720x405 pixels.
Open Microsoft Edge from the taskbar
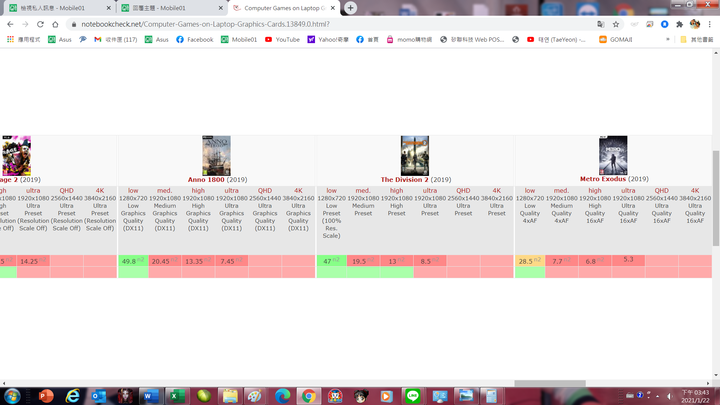pyautogui.click(x=282, y=396)
